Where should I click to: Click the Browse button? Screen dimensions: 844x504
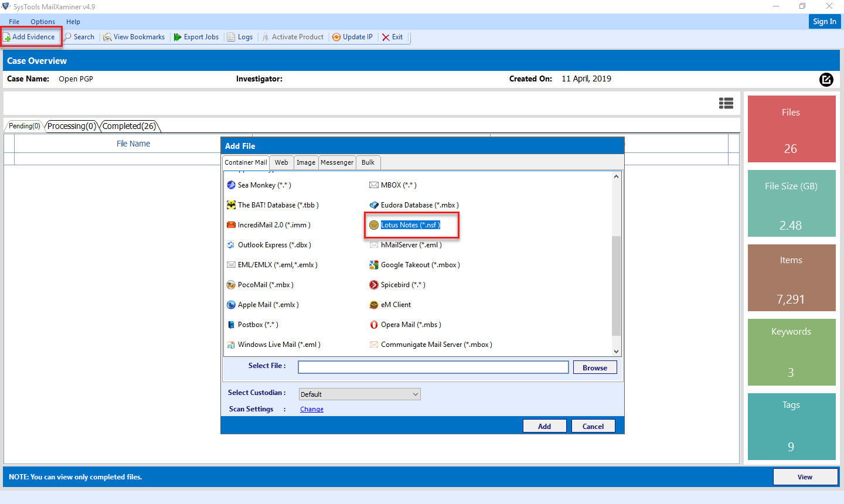[595, 368]
